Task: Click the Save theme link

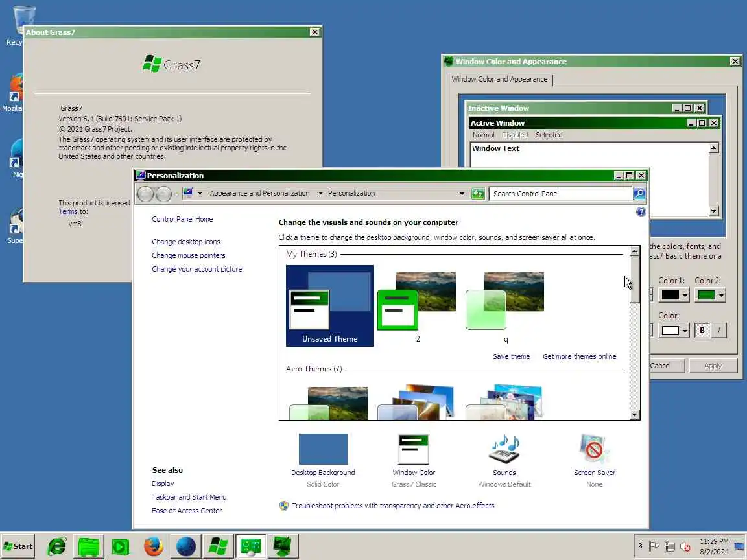Action: pyautogui.click(x=511, y=356)
